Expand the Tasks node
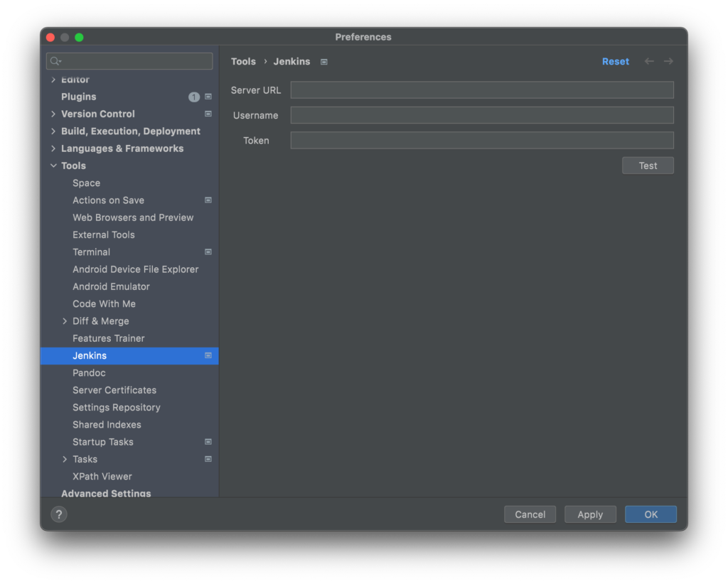 [65, 459]
